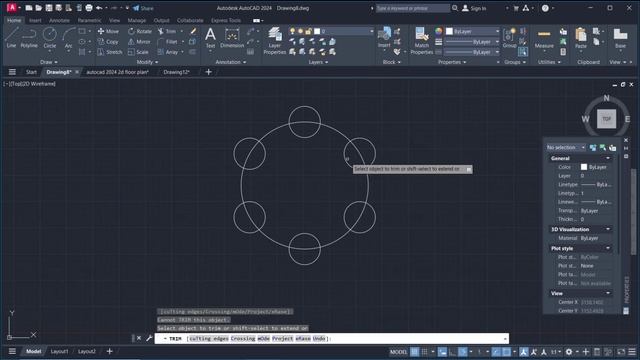640x360 pixels.
Task: Activate the Move command
Action: coord(108,31)
